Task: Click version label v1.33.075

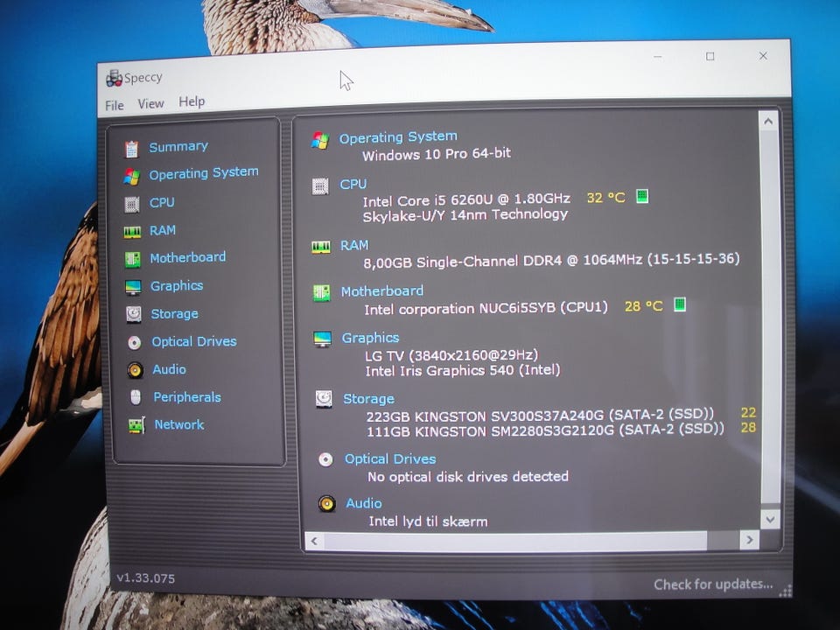Action: (146, 578)
